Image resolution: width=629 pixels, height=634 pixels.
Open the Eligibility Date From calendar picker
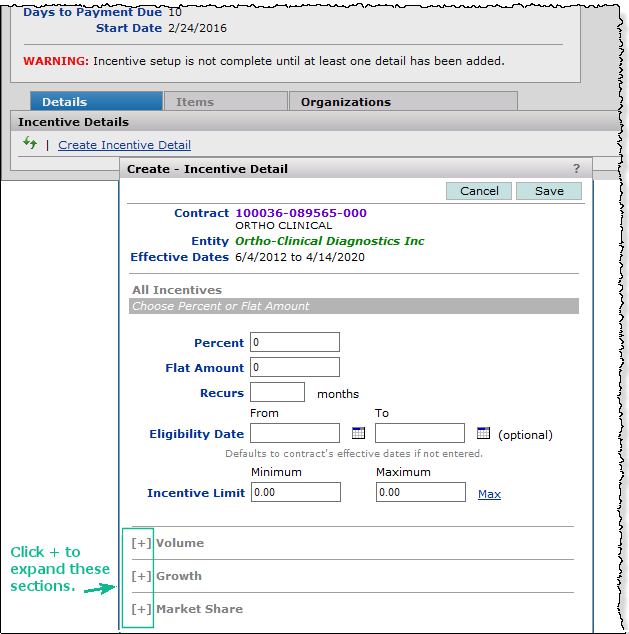[x=358, y=433]
